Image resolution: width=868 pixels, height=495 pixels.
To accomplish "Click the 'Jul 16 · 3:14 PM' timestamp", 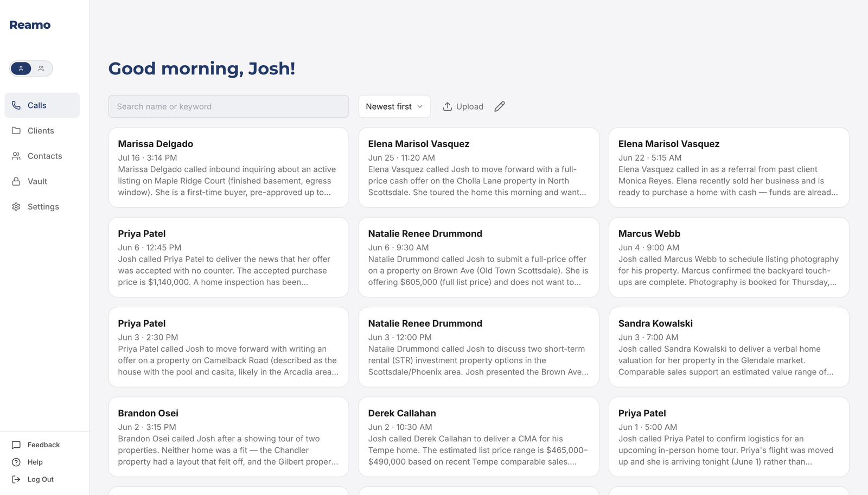I will 148,158.
